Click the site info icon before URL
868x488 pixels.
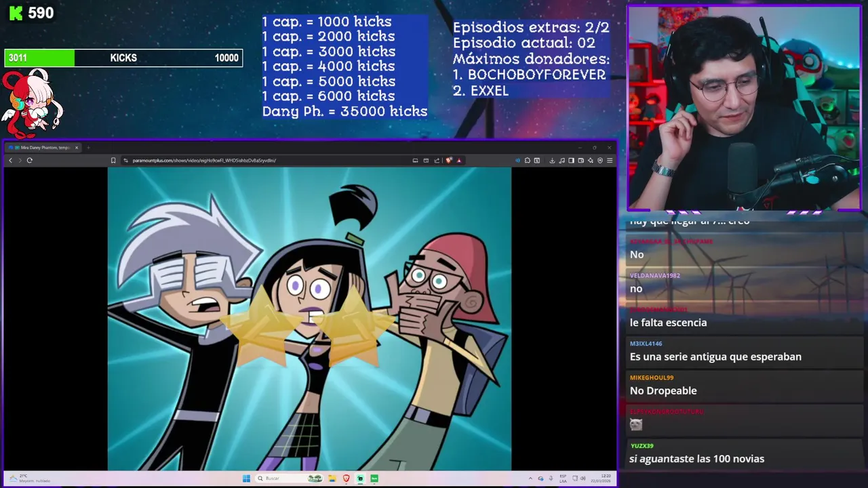126,161
